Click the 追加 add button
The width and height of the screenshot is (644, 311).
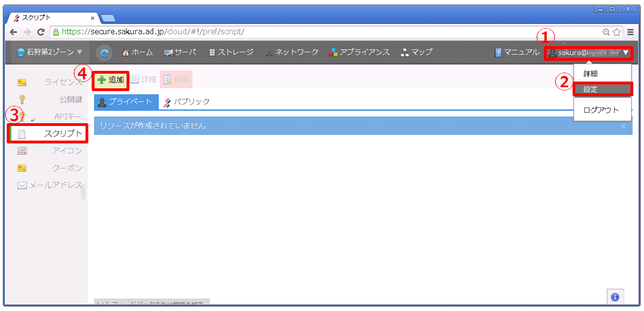[x=111, y=80]
